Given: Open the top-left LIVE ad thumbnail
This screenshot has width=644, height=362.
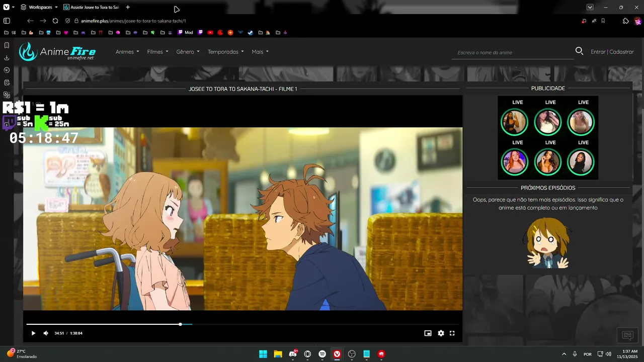Looking at the screenshot, I should click(515, 122).
